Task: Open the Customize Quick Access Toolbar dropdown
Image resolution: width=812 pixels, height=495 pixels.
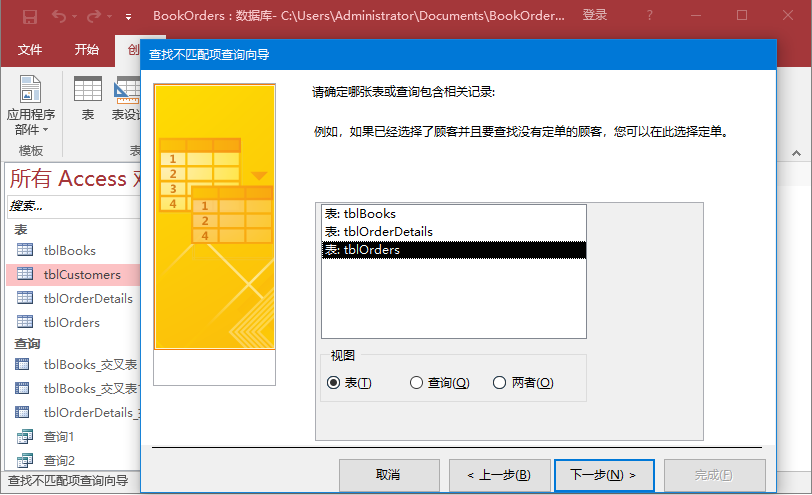Action: point(129,17)
